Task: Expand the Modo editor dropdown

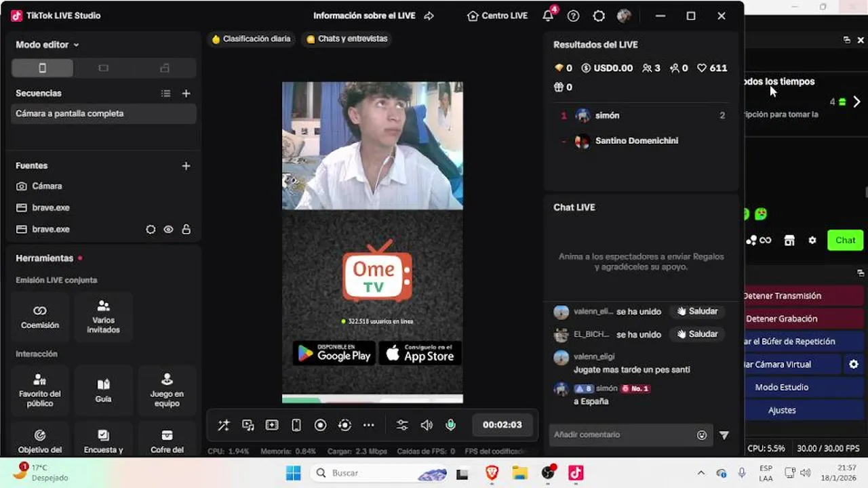Action: (x=47, y=45)
